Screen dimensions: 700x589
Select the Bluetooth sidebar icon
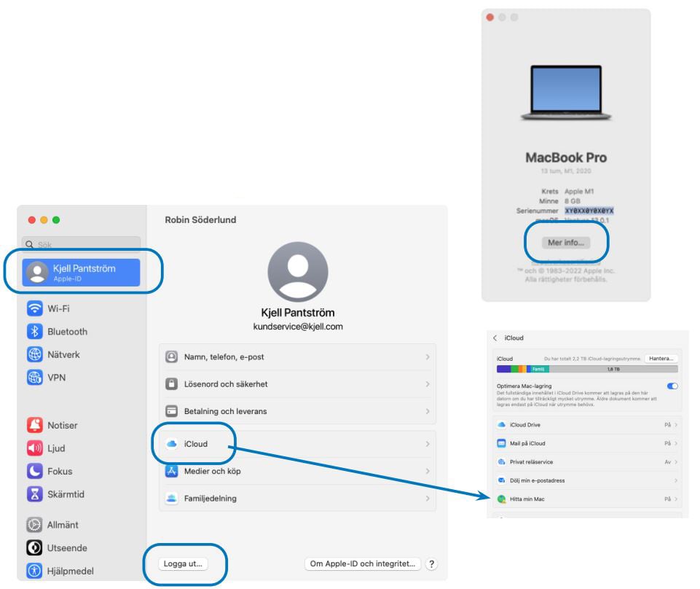point(35,332)
